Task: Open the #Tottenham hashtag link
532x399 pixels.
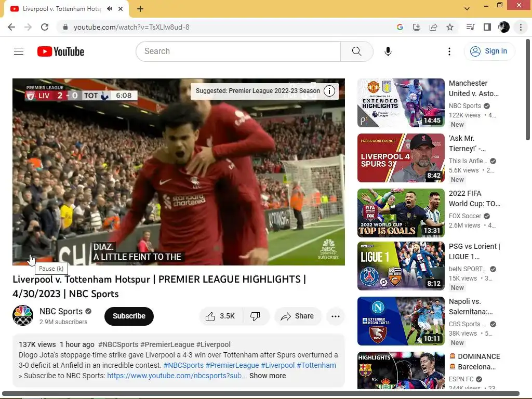Action: (x=316, y=365)
